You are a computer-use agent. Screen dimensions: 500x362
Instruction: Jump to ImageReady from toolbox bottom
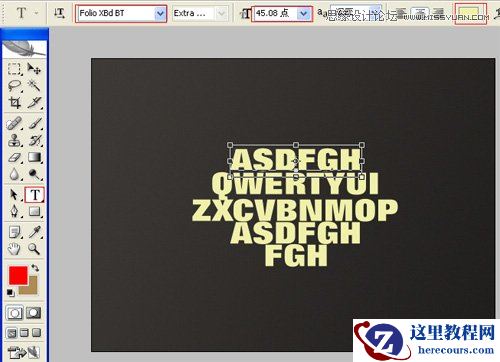(x=23, y=353)
